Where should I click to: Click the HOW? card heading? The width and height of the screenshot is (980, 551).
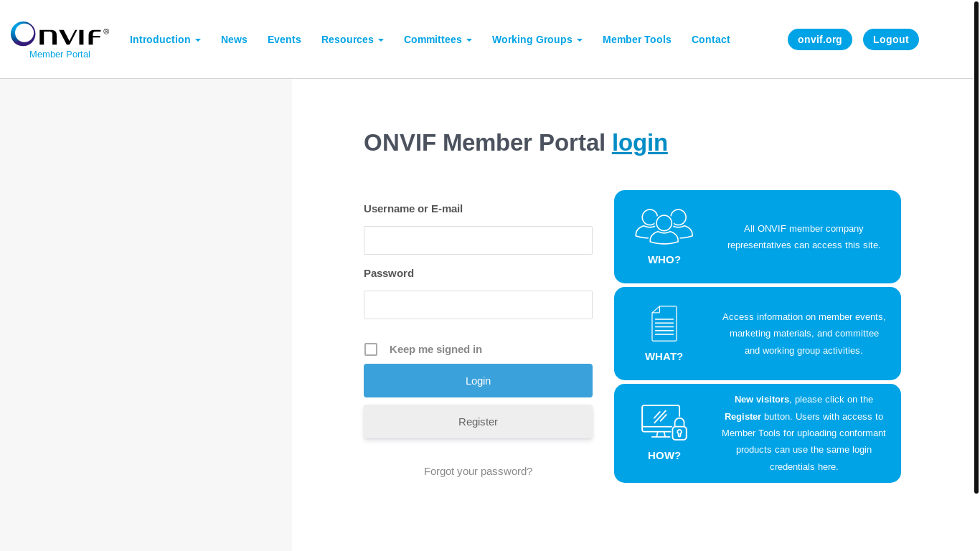(664, 456)
